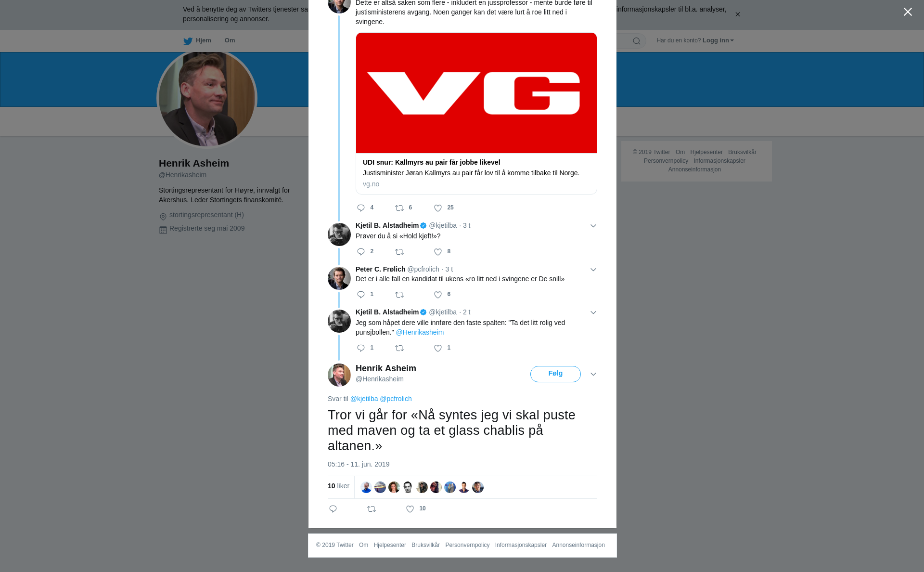Like the VG article tweet with 25 likes
Image resolution: width=924 pixels, height=572 pixels.
click(x=438, y=208)
